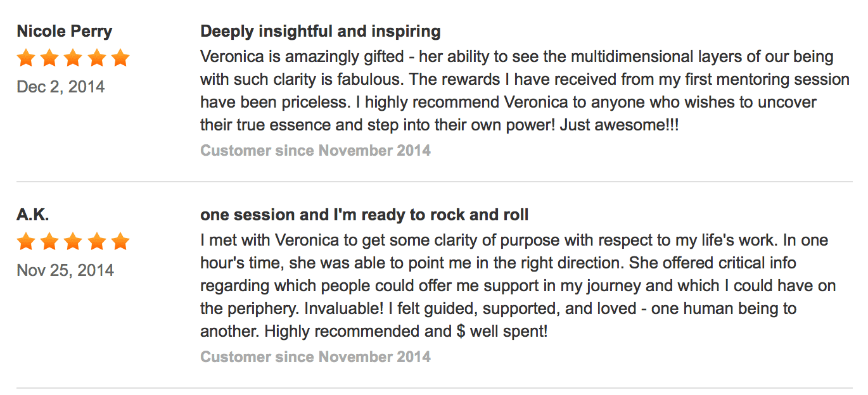Click the second star of A.K.'s rating
Image resolution: width=868 pixels, height=395 pixels.
(49, 241)
